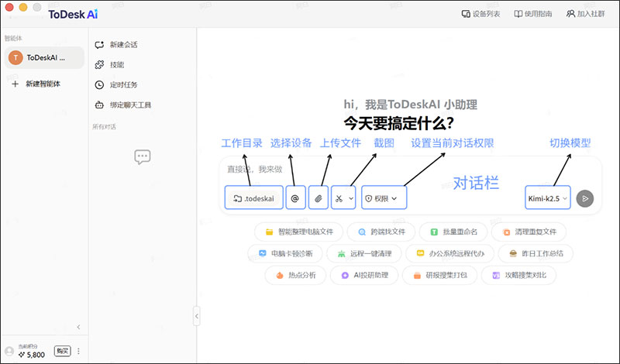Click the send message arrow button

click(585, 198)
